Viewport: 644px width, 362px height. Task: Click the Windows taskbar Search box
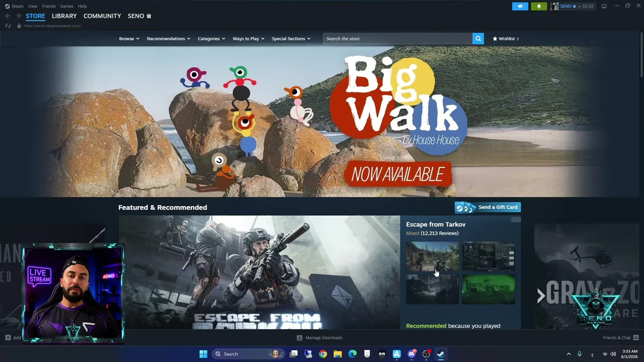click(x=249, y=354)
